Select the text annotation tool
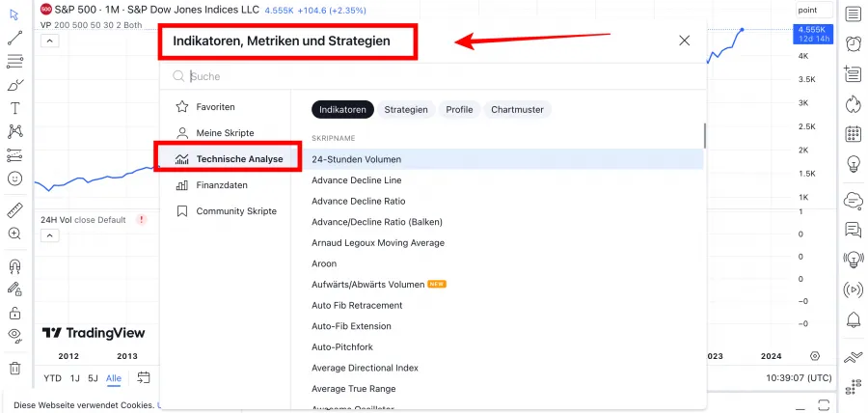 (14, 108)
